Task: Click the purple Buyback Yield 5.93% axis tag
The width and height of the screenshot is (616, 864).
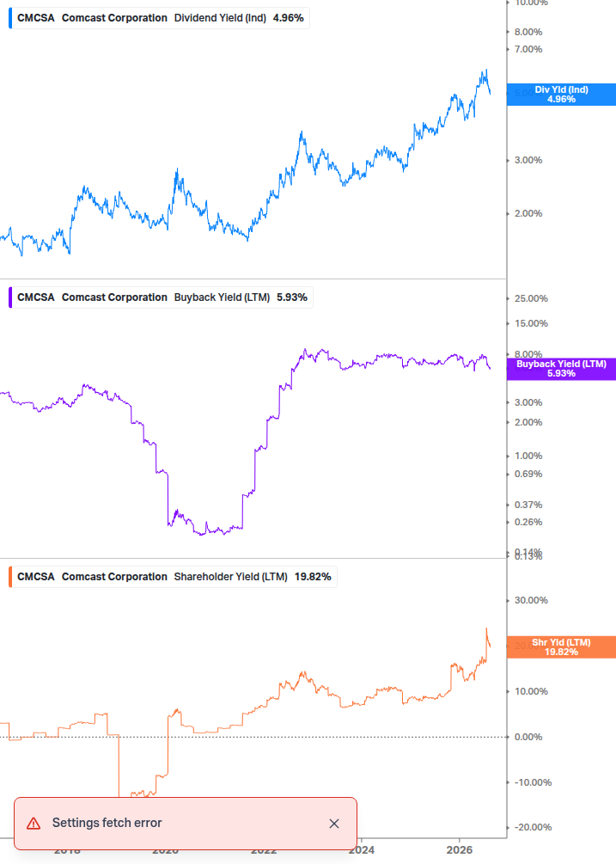Action: click(x=561, y=369)
